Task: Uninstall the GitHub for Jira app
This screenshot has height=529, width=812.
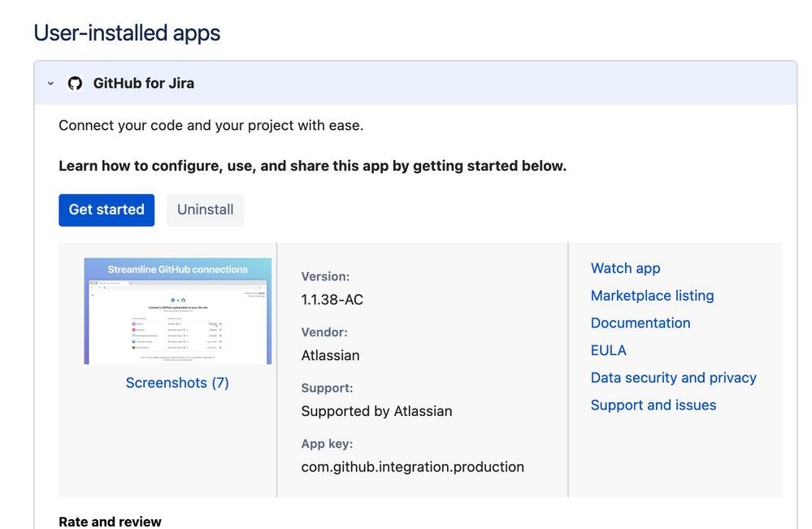Action: (x=205, y=210)
